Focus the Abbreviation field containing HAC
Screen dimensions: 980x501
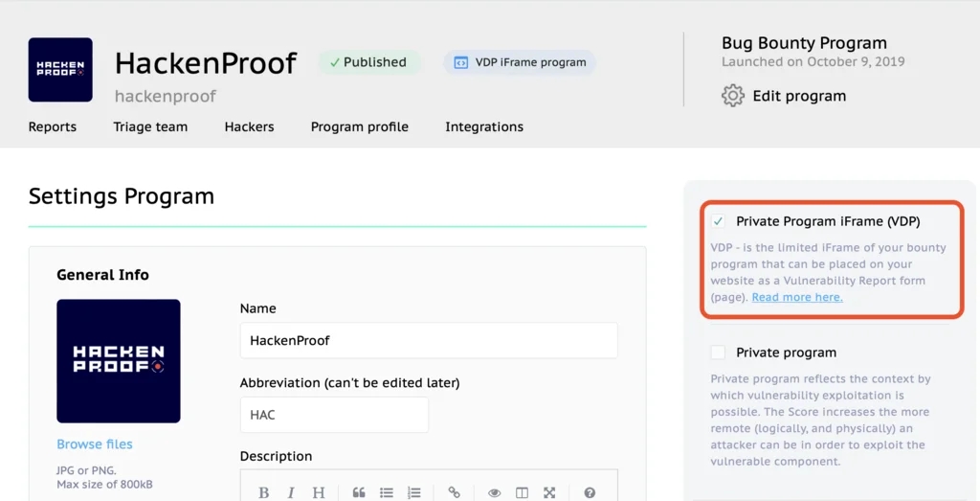[x=334, y=415]
